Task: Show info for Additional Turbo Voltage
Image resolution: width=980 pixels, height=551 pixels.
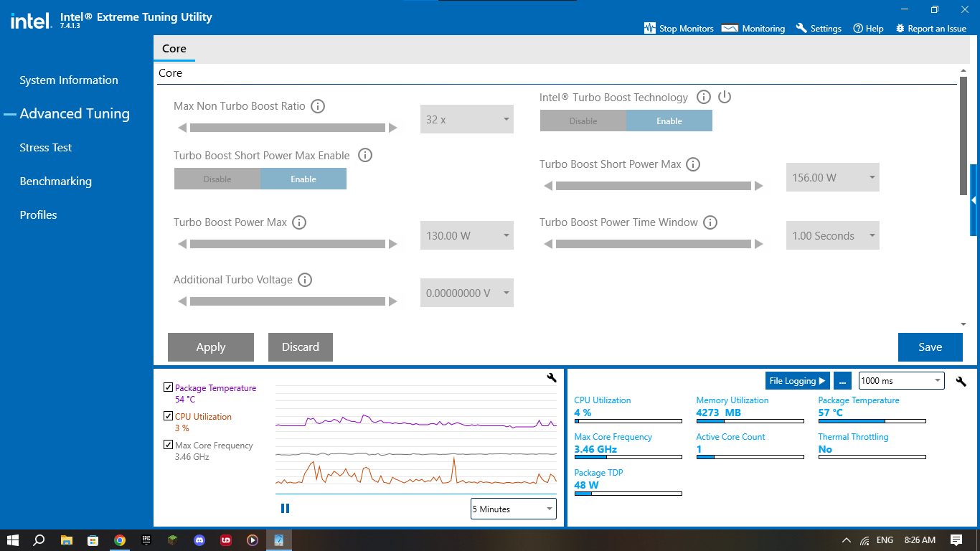Action: pos(305,280)
